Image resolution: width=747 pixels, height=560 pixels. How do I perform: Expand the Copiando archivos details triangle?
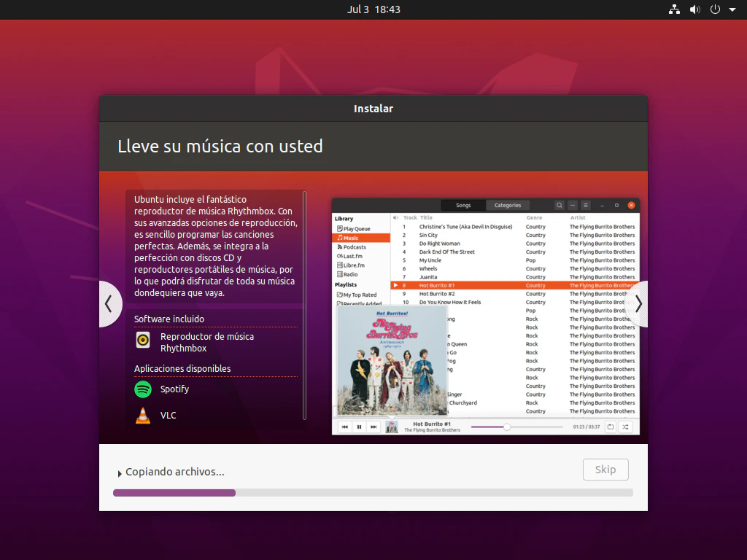(x=120, y=473)
